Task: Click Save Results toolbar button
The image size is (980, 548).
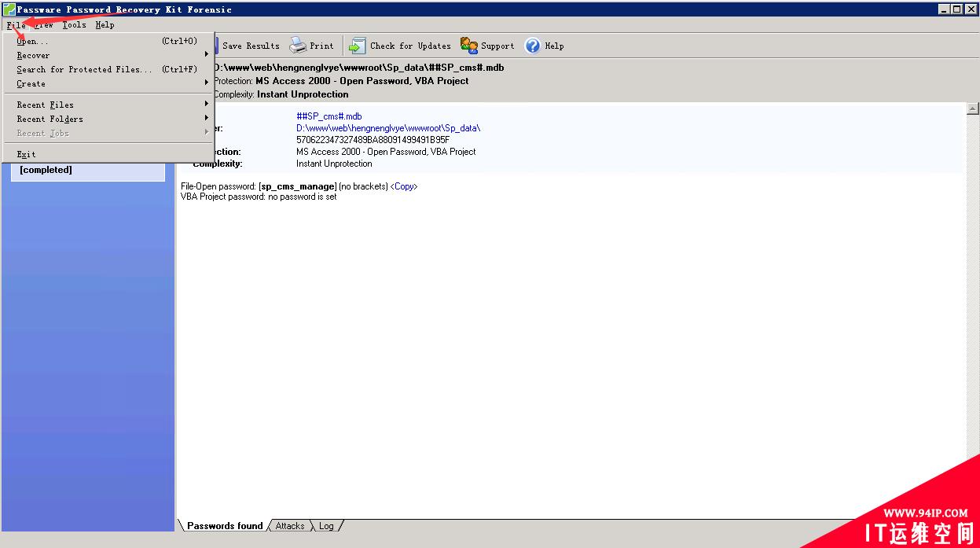Action: click(x=250, y=46)
